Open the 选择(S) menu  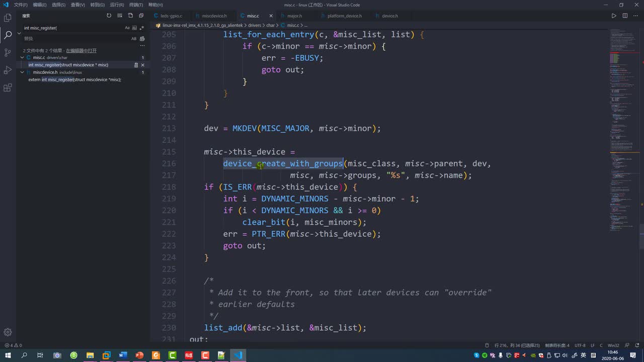tap(58, 5)
